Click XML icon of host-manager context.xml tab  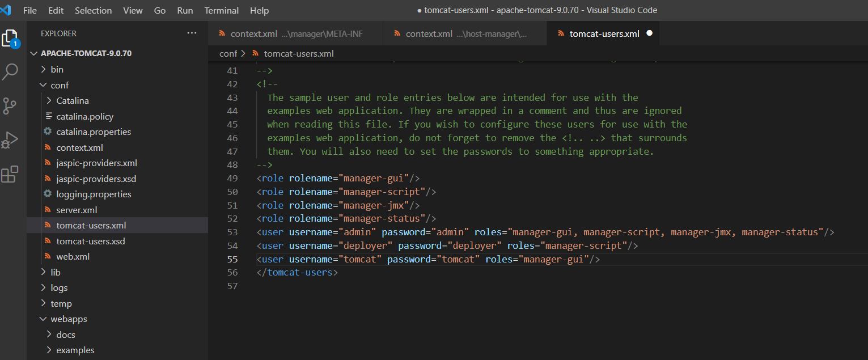coord(397,34)
